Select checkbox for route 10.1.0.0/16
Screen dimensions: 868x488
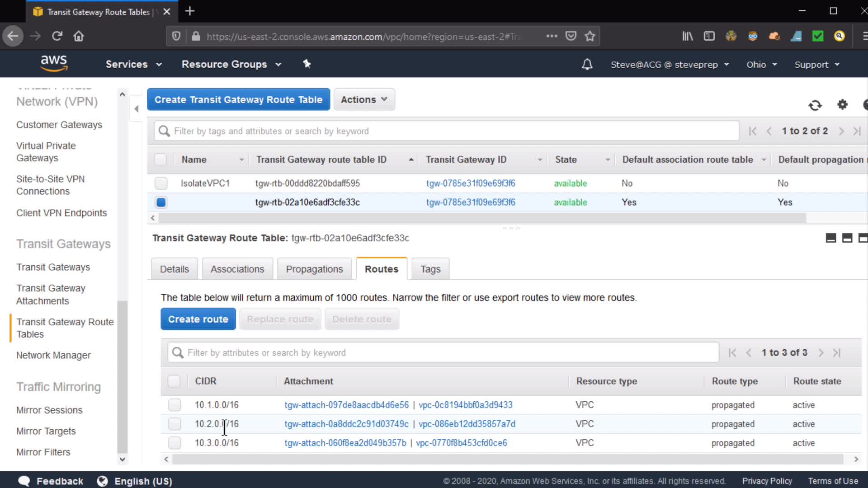click(174, 405)
